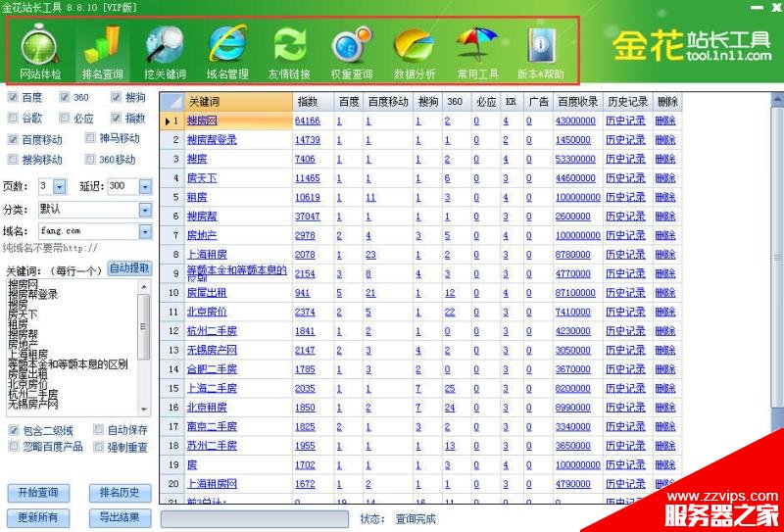
Task: Open the 网站体检 site checkup tool
Action: [40, 52]
